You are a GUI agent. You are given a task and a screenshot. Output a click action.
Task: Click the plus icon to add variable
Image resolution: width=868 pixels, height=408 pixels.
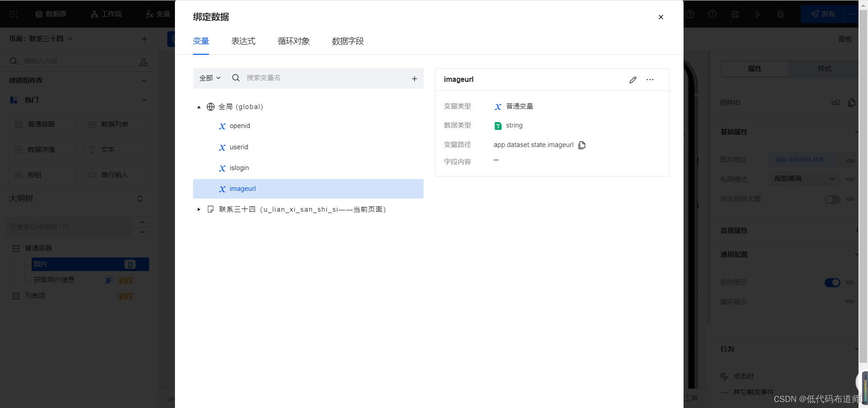pos(414,79)
